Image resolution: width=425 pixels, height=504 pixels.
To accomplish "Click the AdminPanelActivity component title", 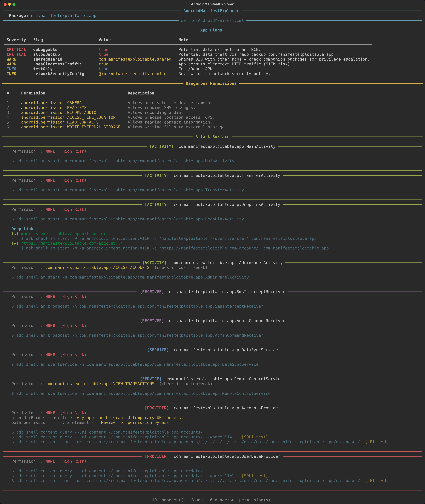I will pos(227,263).
